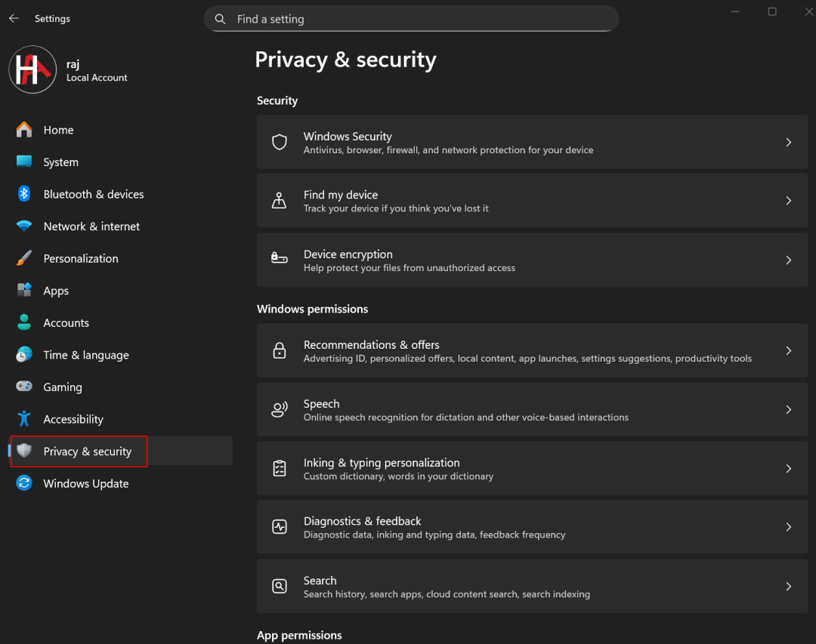Click the Find my device icon
Screen dimensions: 816x644
[280, 201]
